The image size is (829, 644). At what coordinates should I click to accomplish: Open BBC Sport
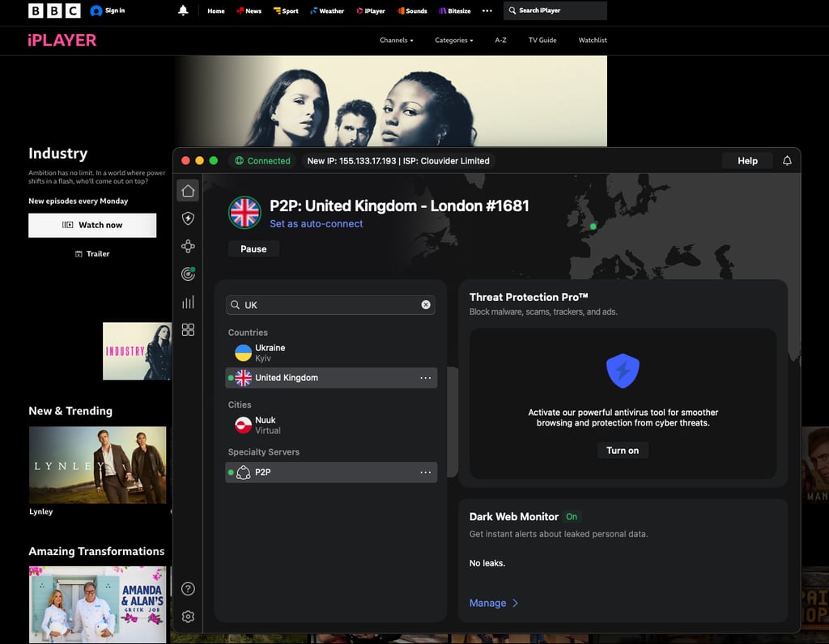286,11
